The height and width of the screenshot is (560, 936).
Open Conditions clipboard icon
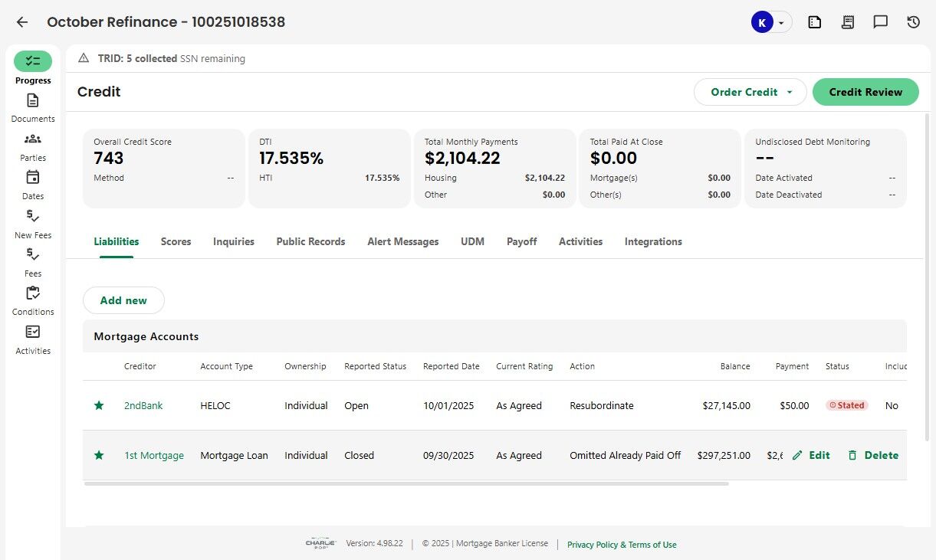tap(32, 293)
